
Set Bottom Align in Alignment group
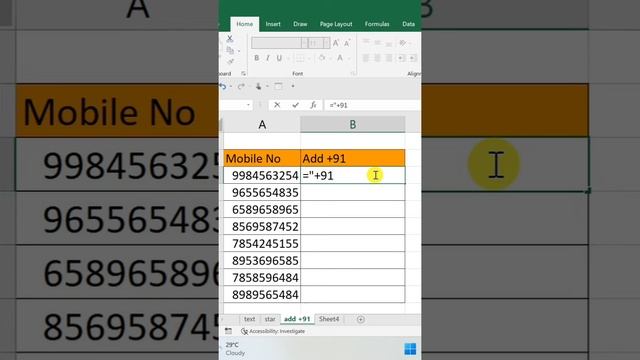click(389, 43)
